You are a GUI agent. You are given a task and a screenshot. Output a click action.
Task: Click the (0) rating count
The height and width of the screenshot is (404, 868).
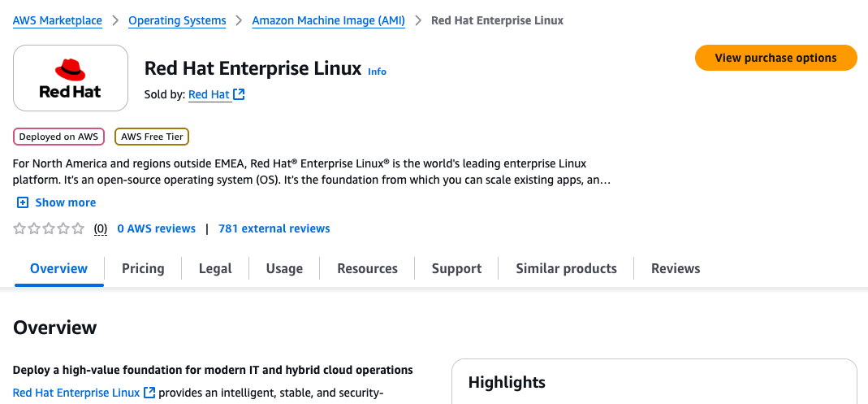[x=100, y=228]
